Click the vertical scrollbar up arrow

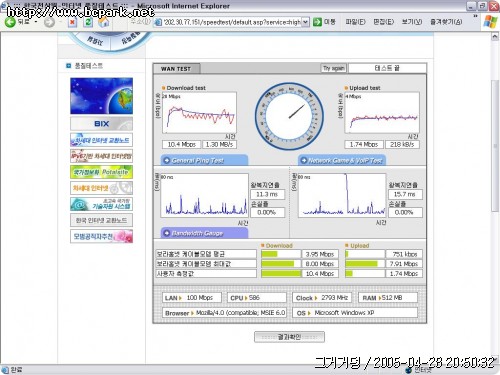coord(495,36)
